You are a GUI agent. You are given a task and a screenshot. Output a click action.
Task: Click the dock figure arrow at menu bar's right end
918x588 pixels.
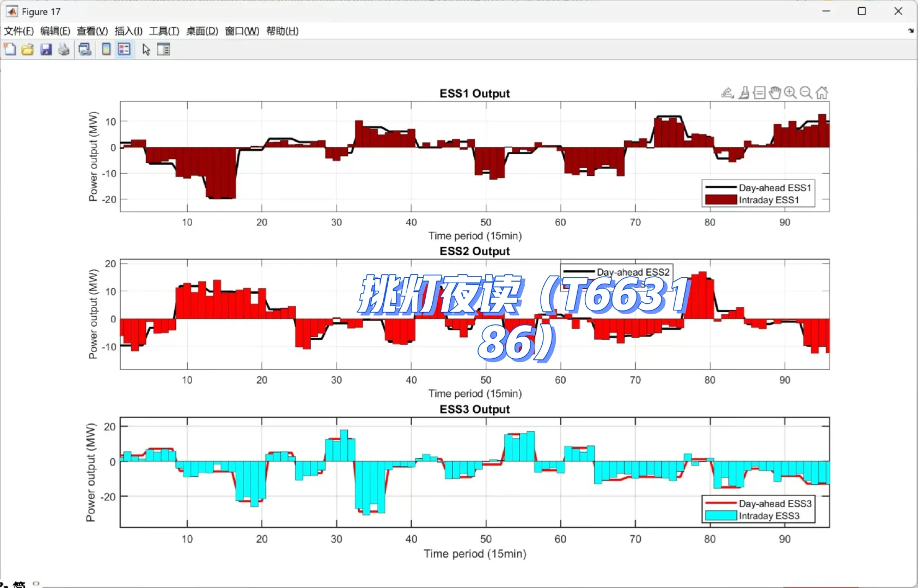click(911, 31)
